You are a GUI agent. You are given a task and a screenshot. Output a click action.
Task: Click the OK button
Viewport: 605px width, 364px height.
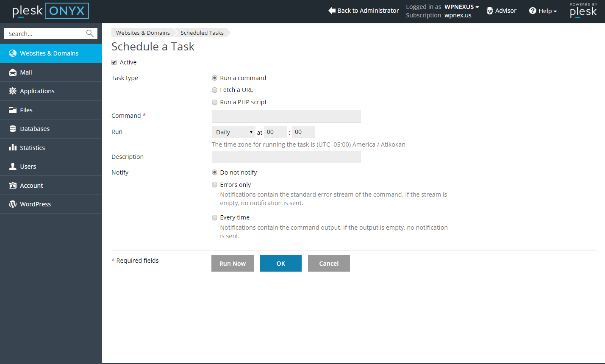coord(280,263)
